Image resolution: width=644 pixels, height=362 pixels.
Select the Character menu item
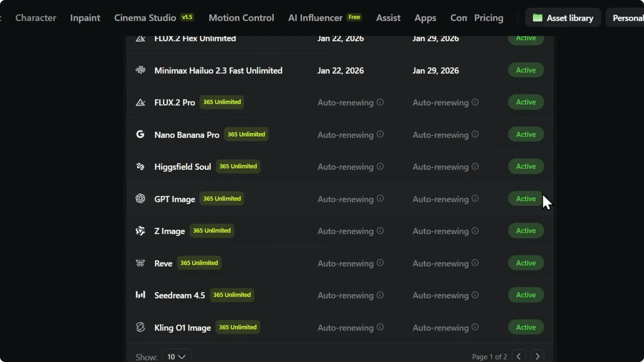coord(36,18)
